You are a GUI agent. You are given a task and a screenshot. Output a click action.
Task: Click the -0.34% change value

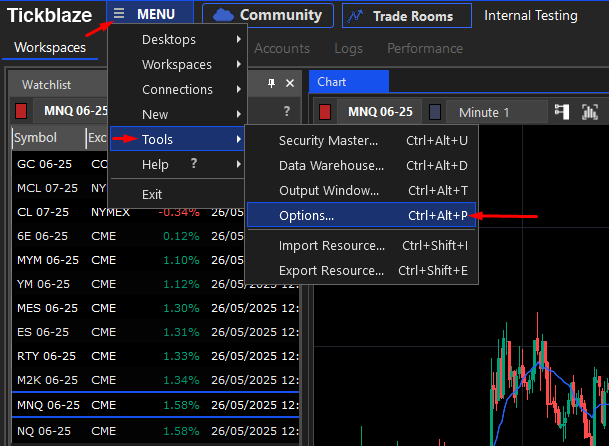click(179, 213)
